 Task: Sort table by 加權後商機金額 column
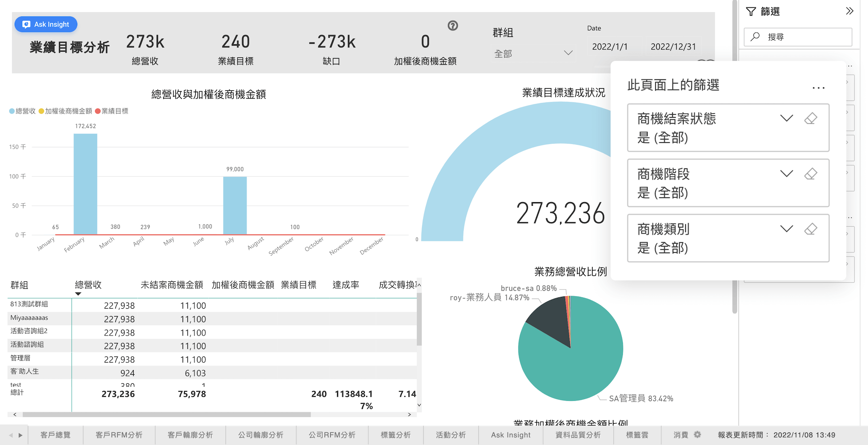coord(243,285)
